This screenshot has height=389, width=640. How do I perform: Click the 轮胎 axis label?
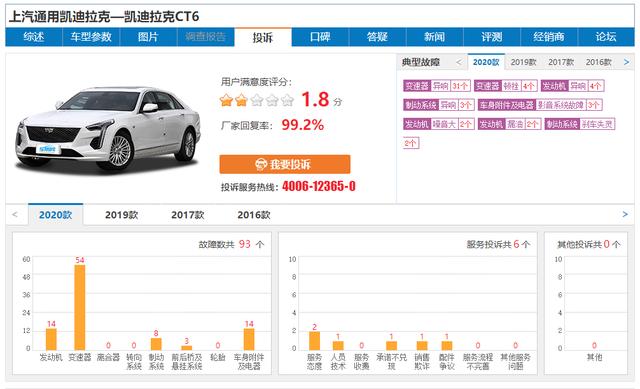click(x=218, y=358)
